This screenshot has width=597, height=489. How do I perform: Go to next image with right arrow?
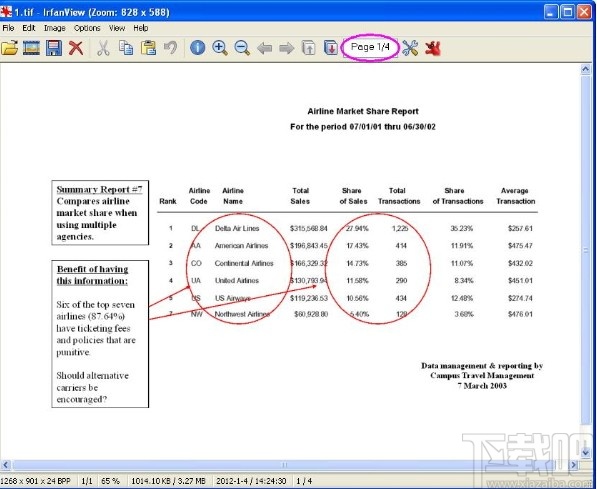click(287, 48)
